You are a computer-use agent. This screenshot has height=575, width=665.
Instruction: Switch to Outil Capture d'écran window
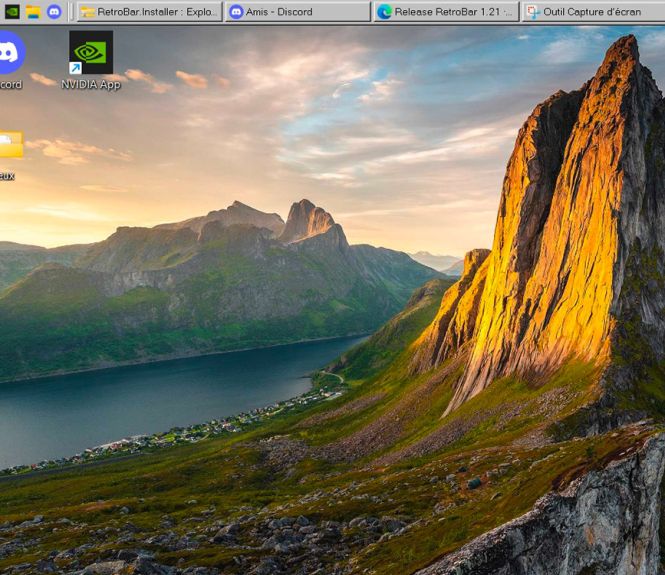click(x=594, y=12)
